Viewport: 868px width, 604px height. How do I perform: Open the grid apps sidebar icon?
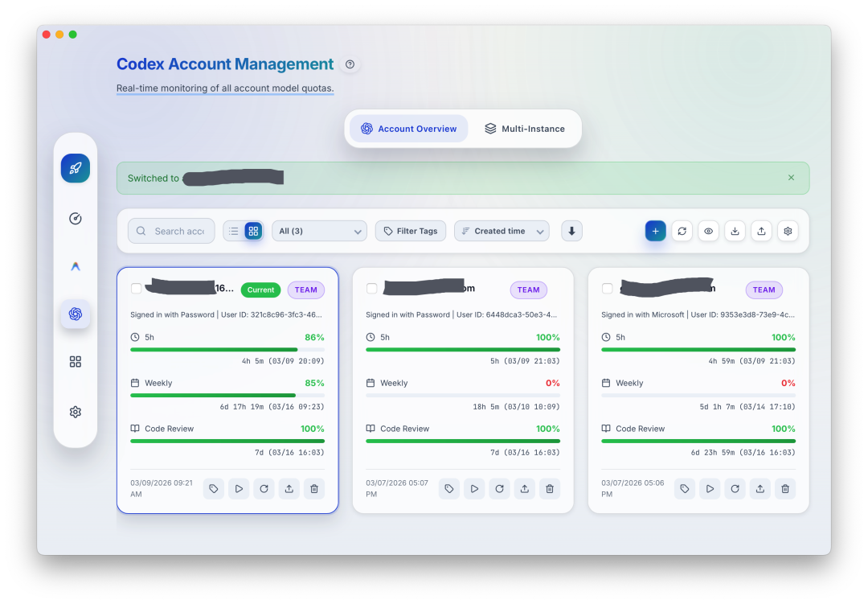(76, 362)
